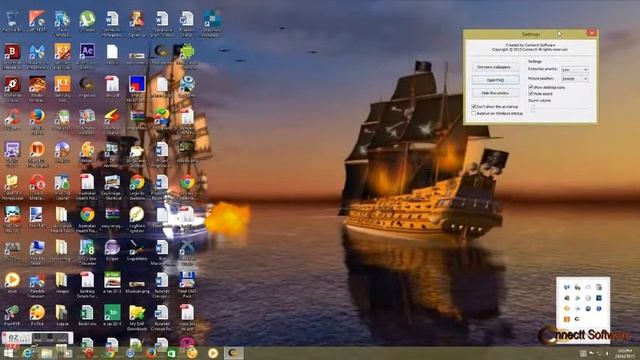640x360 pixels.
Task: Click the active Connectit app taskbar button
Action: point(233,353)
